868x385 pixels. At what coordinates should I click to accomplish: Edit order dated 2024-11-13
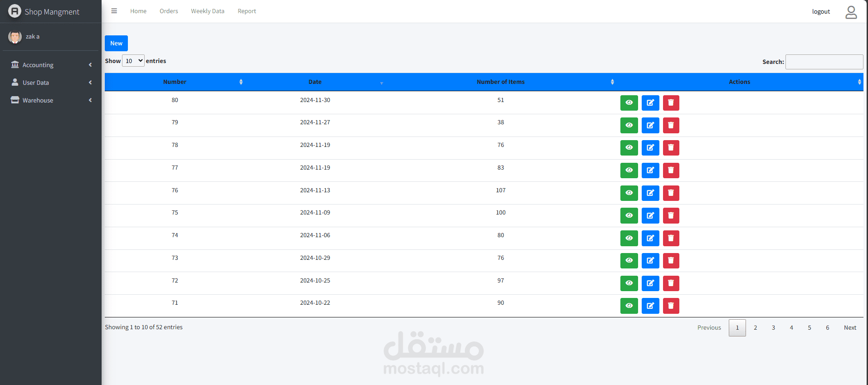pyautogui.click(x=650, y=193)
